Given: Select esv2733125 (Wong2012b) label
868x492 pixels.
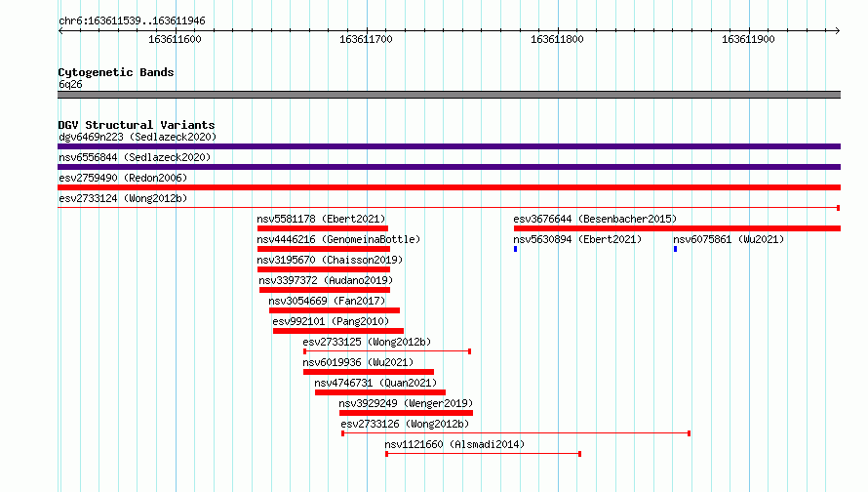Looking at the screenshot, I should point(367,342).
